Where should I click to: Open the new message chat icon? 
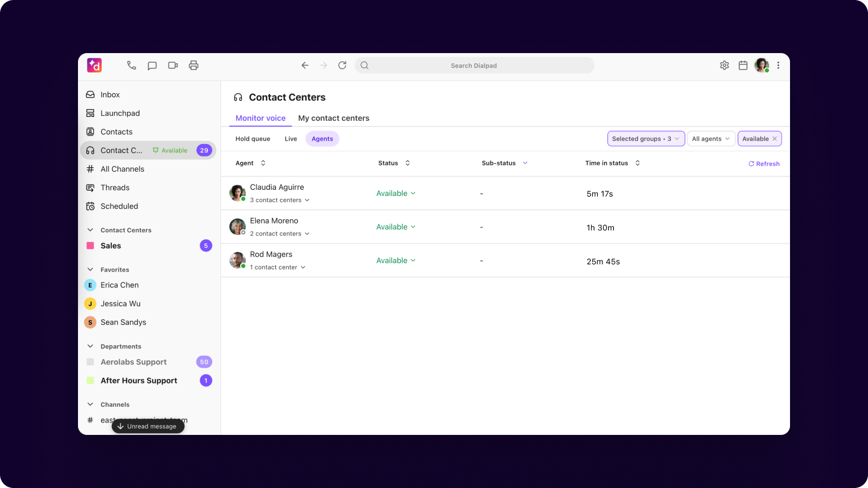click(152, 66)
